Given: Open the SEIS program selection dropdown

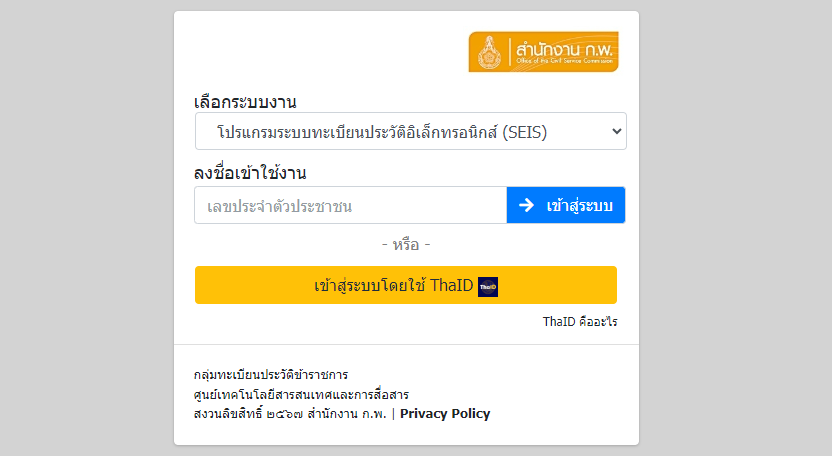Looking at the screenshot, I should point(411,131).
